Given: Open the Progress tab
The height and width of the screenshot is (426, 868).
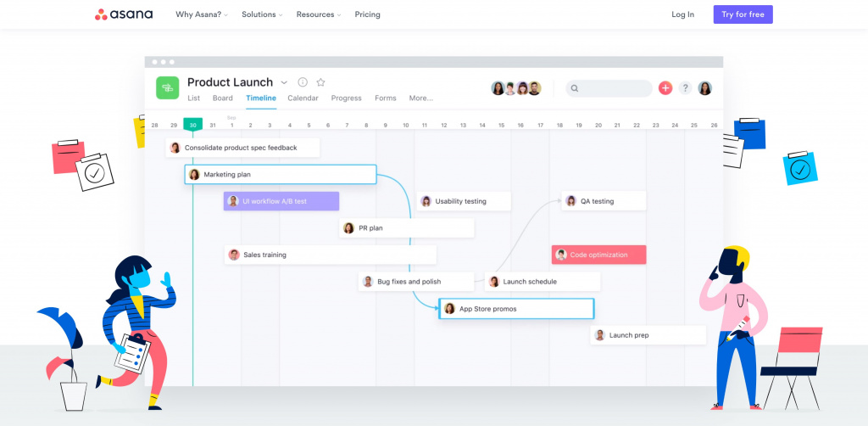Looking at the screenshot, I should [x=347, y=98].
